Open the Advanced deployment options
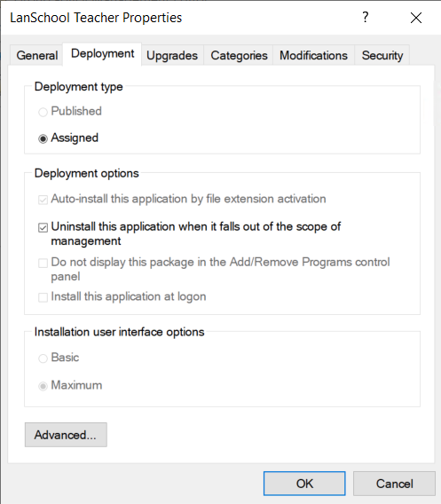441x504 pixels. pos(66,435)
